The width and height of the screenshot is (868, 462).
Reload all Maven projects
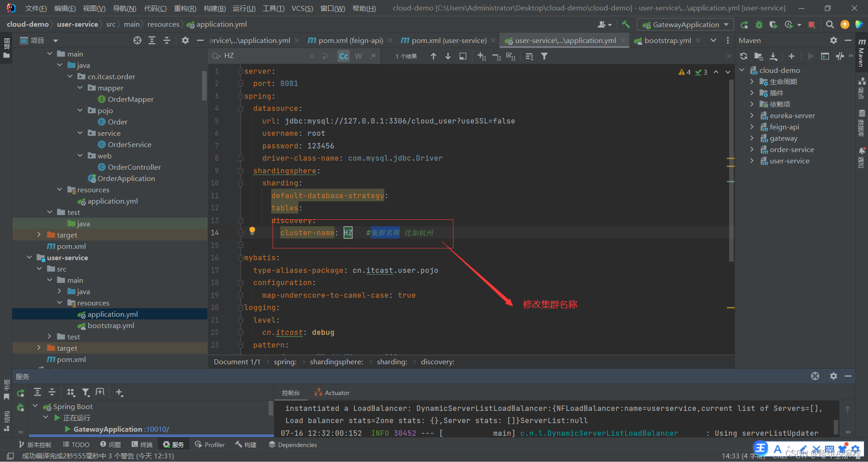pos(744,56)
